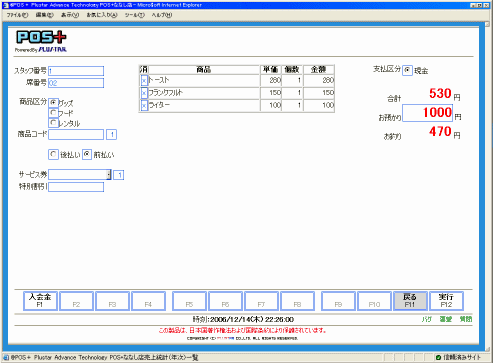This screenshot has height=363, width=493.
Task: Click the F10 function button
Action: 374,301
